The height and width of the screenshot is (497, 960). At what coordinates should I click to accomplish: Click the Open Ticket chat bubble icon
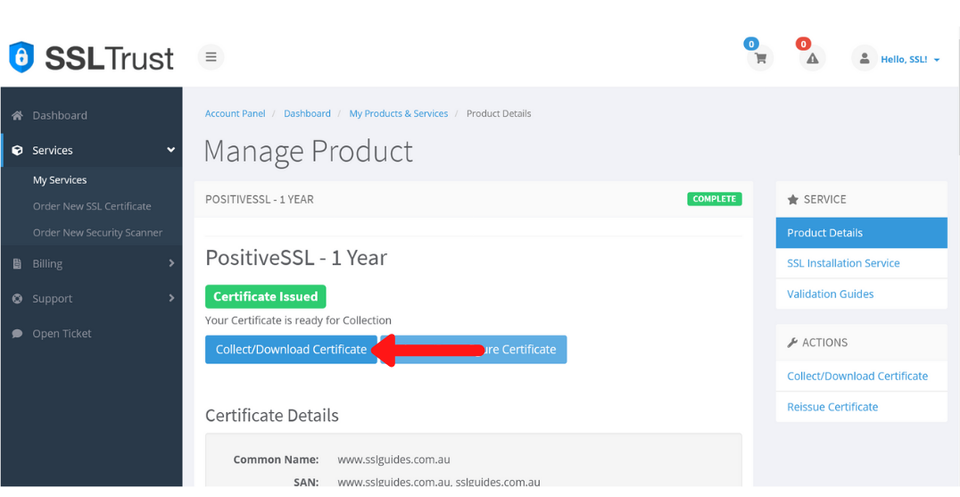[x=17, y=333]
